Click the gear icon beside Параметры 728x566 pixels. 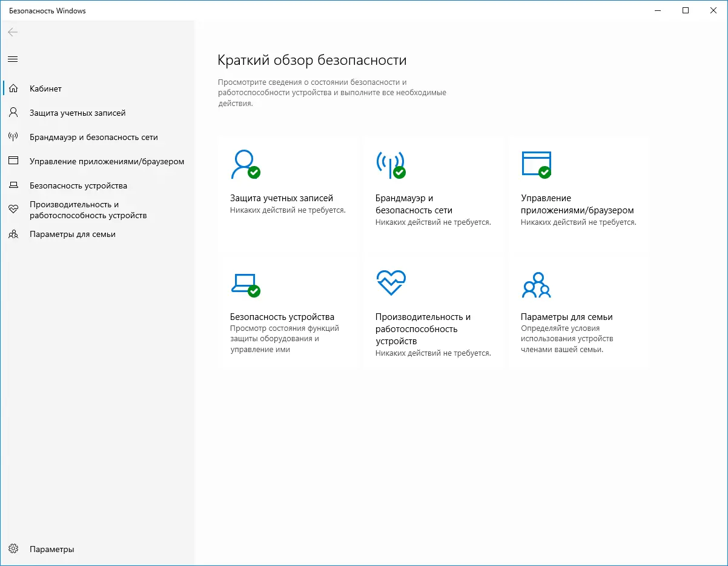[x=13, y=549]
